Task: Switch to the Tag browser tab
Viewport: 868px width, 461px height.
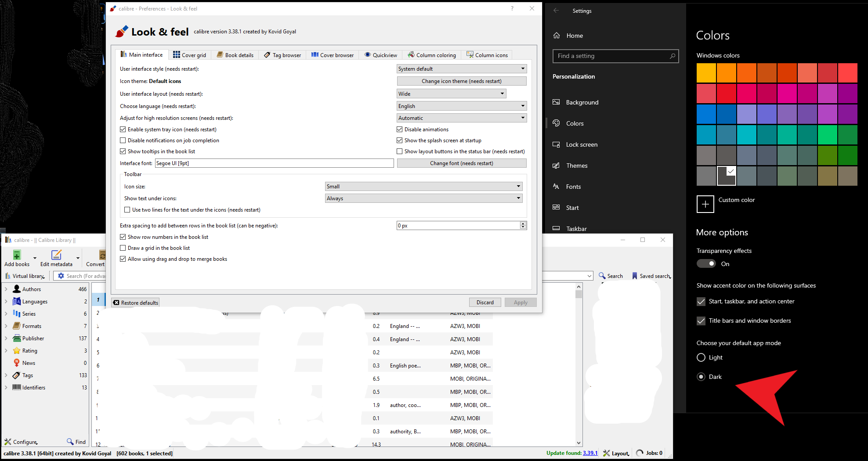Action: click(282, 55)
